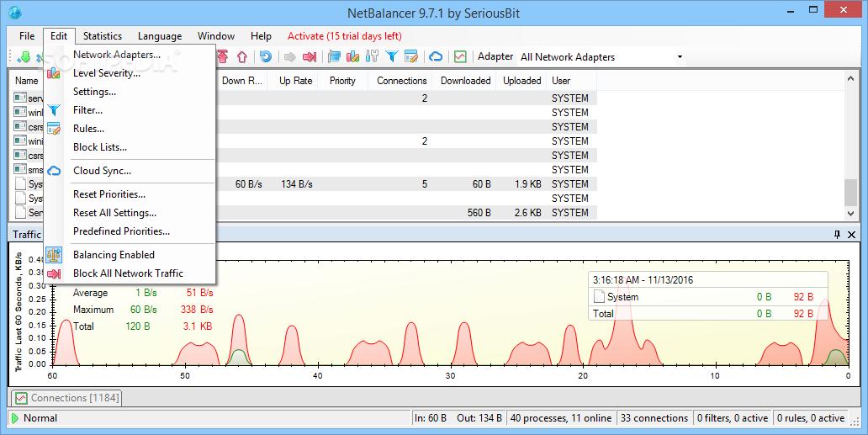Click the file icon of the 'Ser' row

pyautogui.click(x=20, y=212)
